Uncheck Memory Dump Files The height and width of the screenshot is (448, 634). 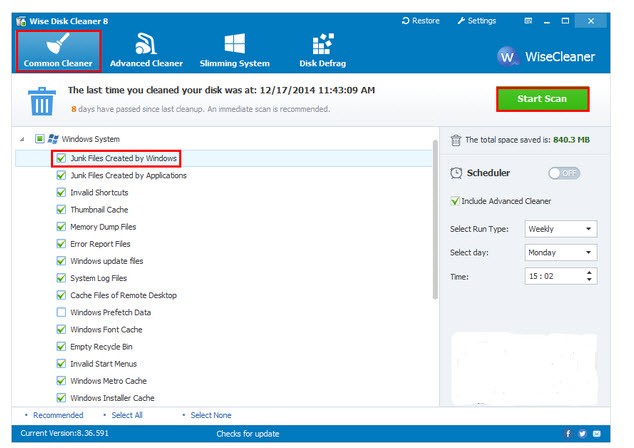[61, 227]
